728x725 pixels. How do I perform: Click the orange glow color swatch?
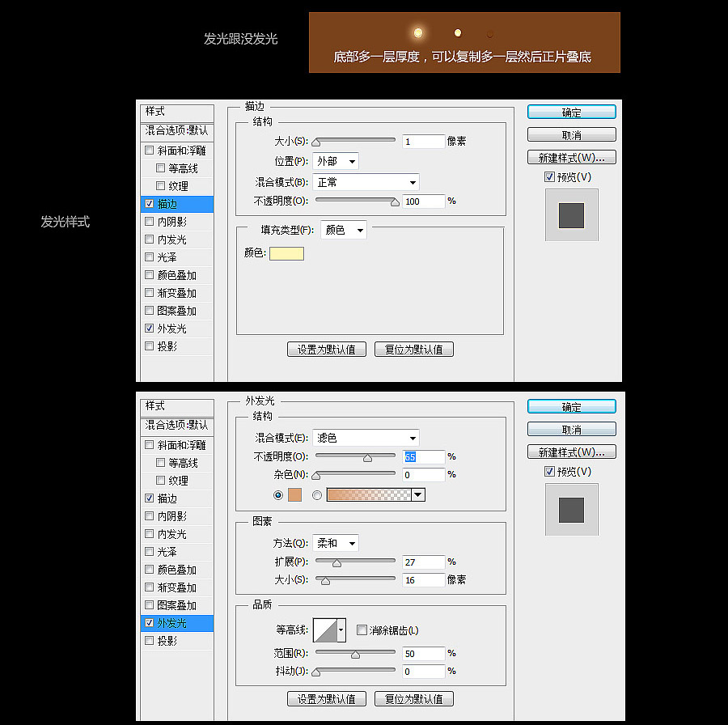coord(294,494)
